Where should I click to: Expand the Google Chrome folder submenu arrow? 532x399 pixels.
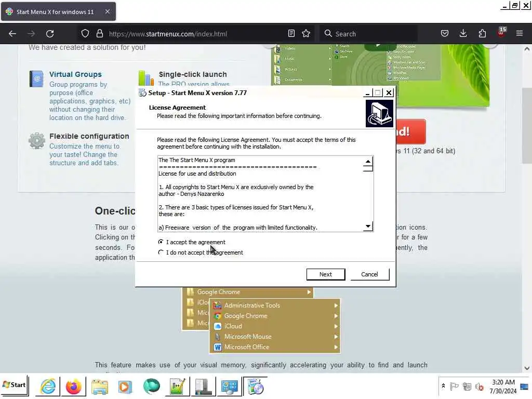coord(309,292)
